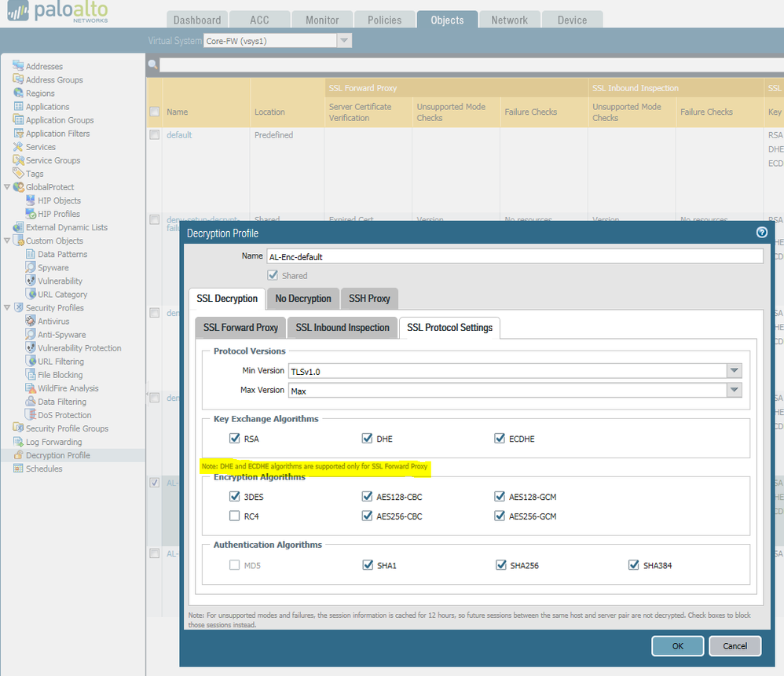The image size is (784, 676).
Task: Cancel the Decryption Profile dialog
Action: click(x=735, y=646)
